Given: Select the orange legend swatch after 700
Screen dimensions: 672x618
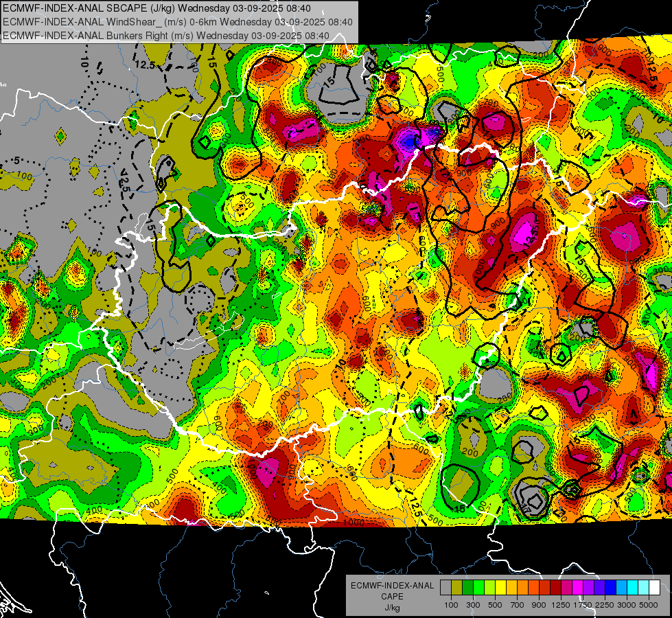Looking at the screenshot, I should pos(522,588).
